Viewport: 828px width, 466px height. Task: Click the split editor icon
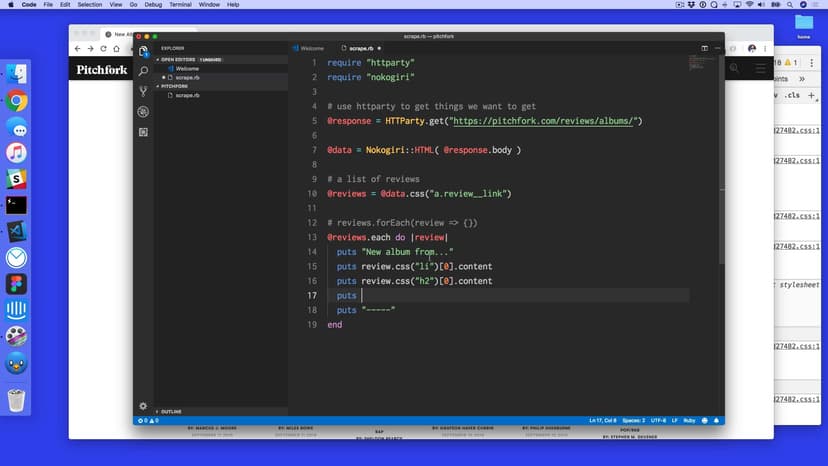coord(704,48)
